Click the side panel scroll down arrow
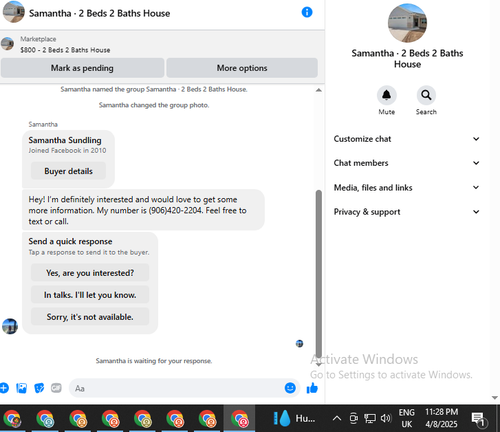500x432 pixels. pos(495,397)
